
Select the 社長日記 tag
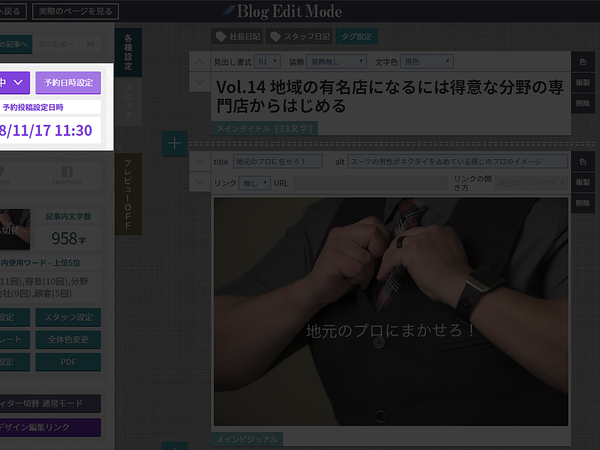coord(237,36)
